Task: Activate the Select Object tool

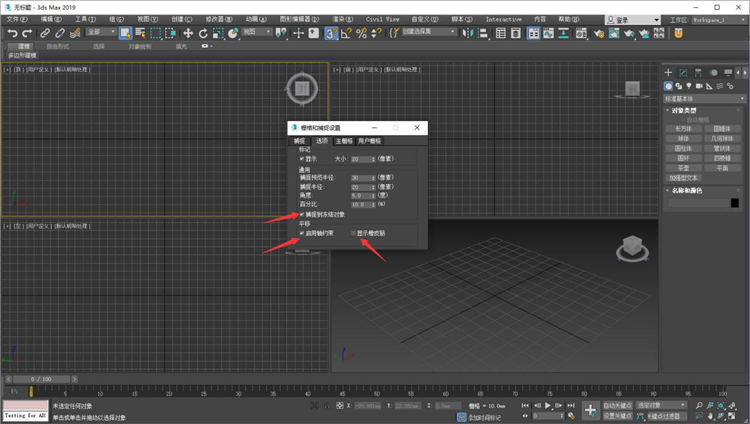Action: click(125, 33)
